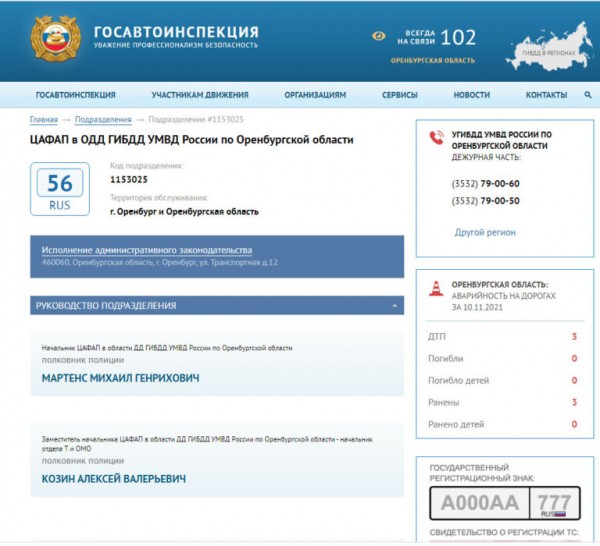The height and width of the screenshot is (546, 600).
Task: Click Другой регион link
Action: [485, 232]
